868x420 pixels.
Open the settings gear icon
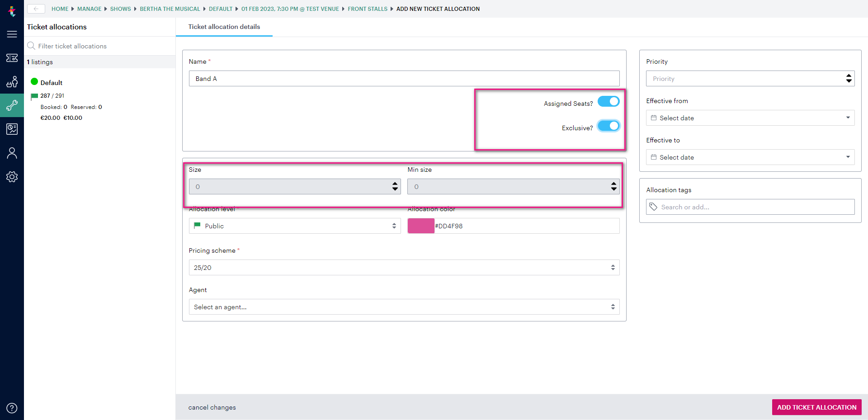pos(12,177)
